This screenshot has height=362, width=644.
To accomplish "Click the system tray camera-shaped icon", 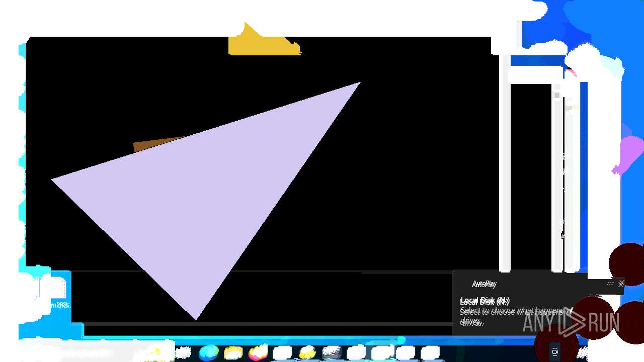I will tap(555, 352).
